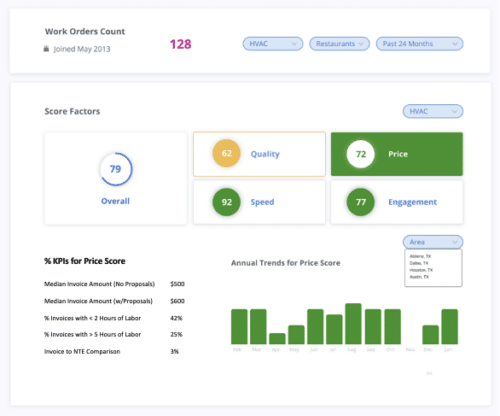Click the 77 Engagement score circle
The image size is (500, 416).
point(361,202)
